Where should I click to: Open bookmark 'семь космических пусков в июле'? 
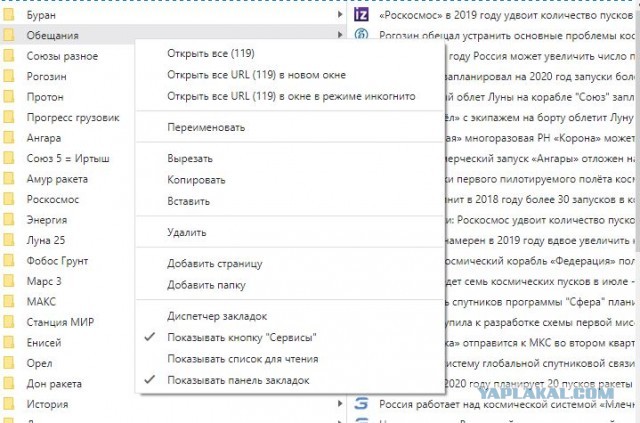(540, 281)
